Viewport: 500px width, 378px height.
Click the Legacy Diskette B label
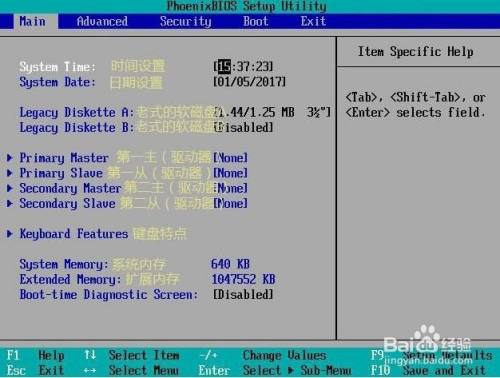point(77,127)
